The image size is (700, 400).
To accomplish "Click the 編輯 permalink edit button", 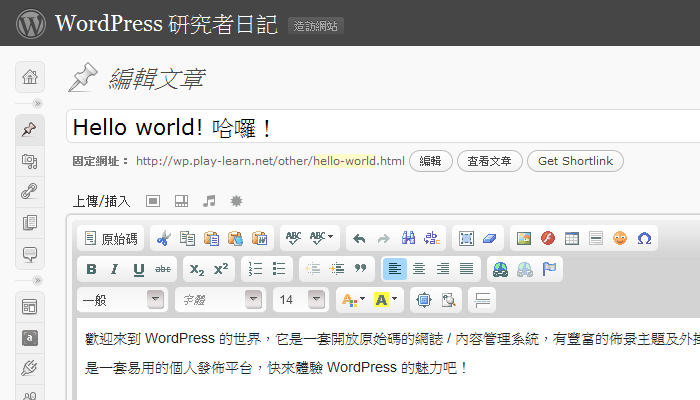I will [430, 161].
